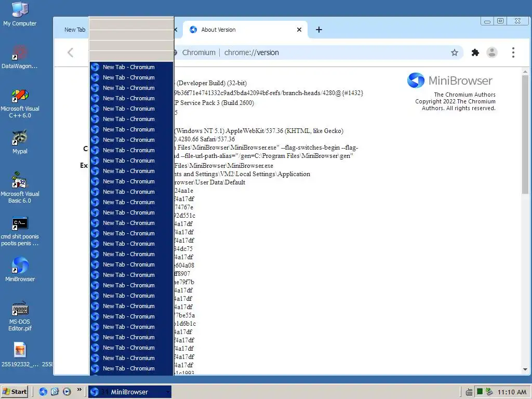Screen dimensions: 532x399
Task: Click the network connection tray icon
Action: coord(489,392)
